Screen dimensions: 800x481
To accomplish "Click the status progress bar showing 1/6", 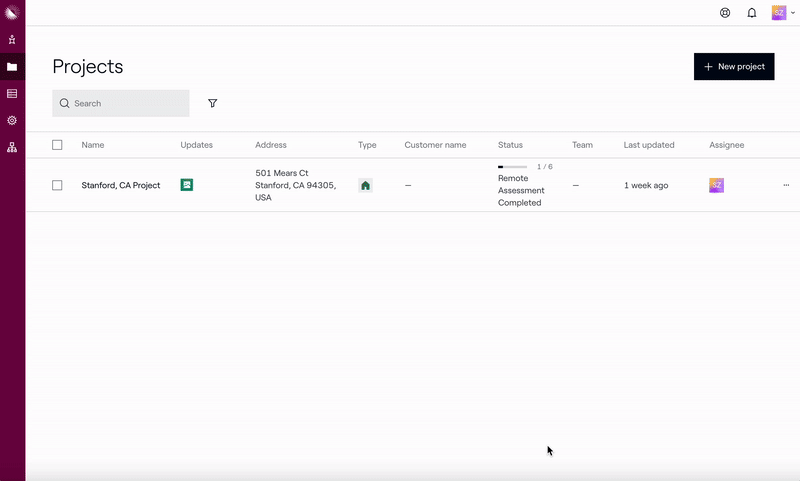I will coord(512,167).
